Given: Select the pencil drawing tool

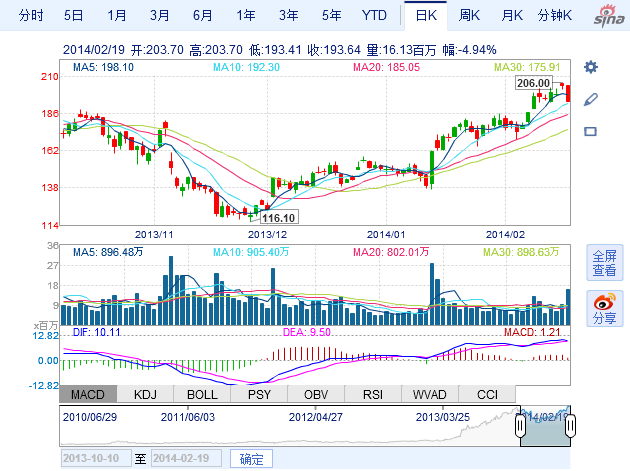Looking at the screenshot, I should 590,99.
